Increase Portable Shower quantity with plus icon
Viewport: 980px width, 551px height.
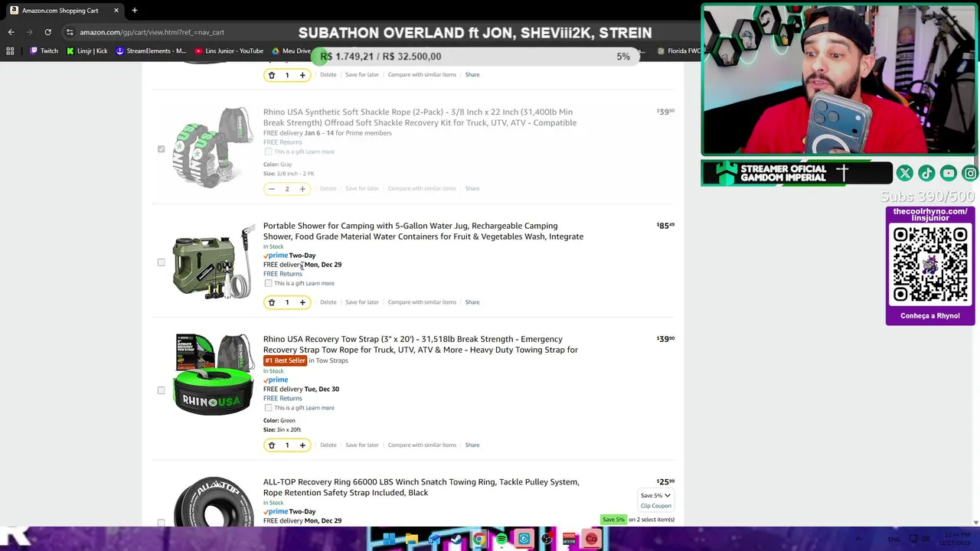pyautogui.click(x=302, y=302)
